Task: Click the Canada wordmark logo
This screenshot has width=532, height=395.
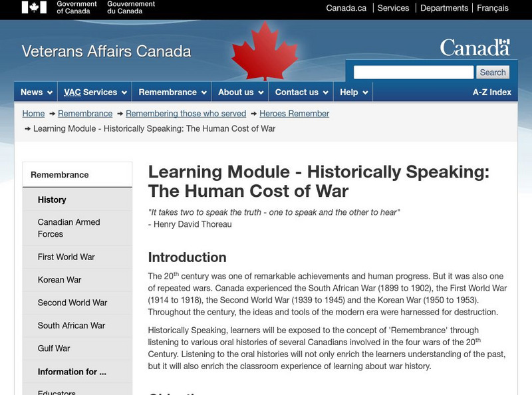Action: [x=474, y=48]
